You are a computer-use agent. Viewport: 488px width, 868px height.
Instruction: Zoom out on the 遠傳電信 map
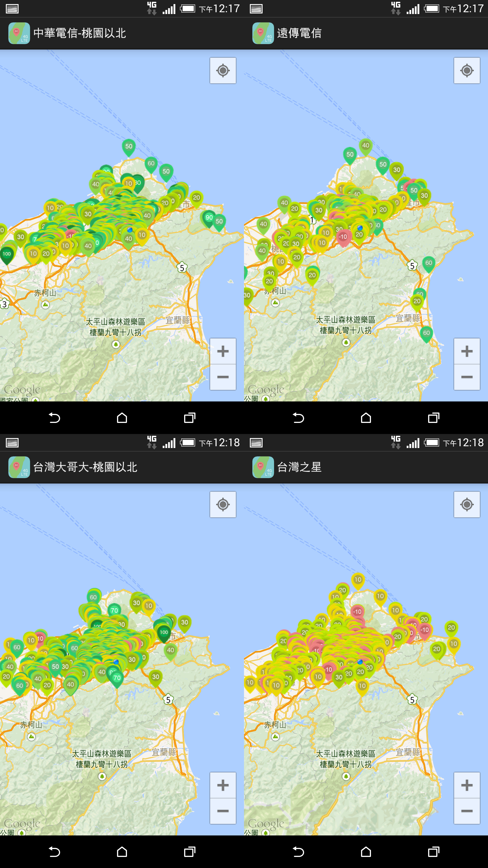(x=467, y=377)
